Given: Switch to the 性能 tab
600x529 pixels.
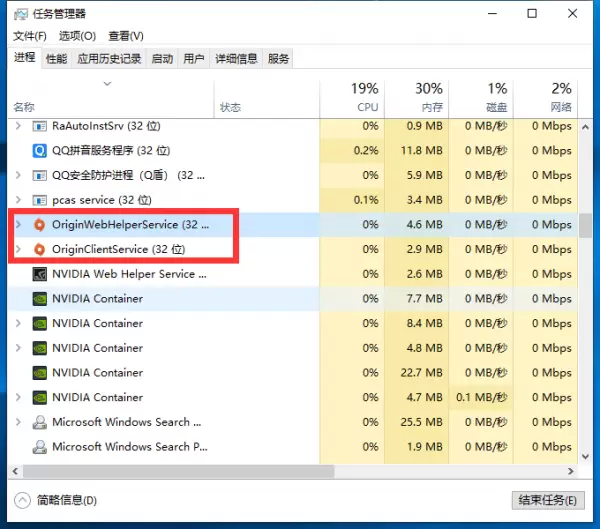Looking at the screenshot, I should pyautogui.click(x=56, y=59).
